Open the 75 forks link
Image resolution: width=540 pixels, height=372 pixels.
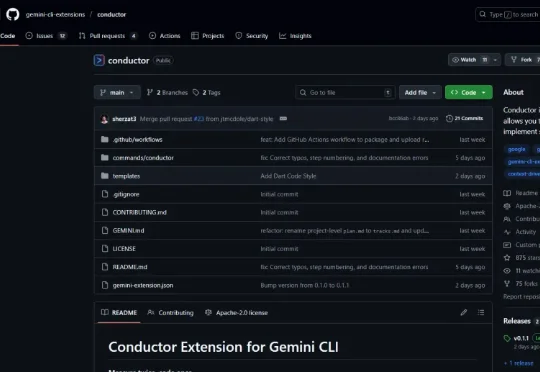521,283
